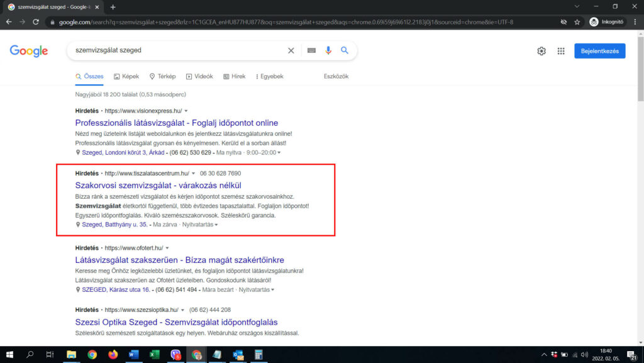View site info via the padlock icon
Viewport: 644px width, 363px height.
pyautogui.click(x=52, y=22)
